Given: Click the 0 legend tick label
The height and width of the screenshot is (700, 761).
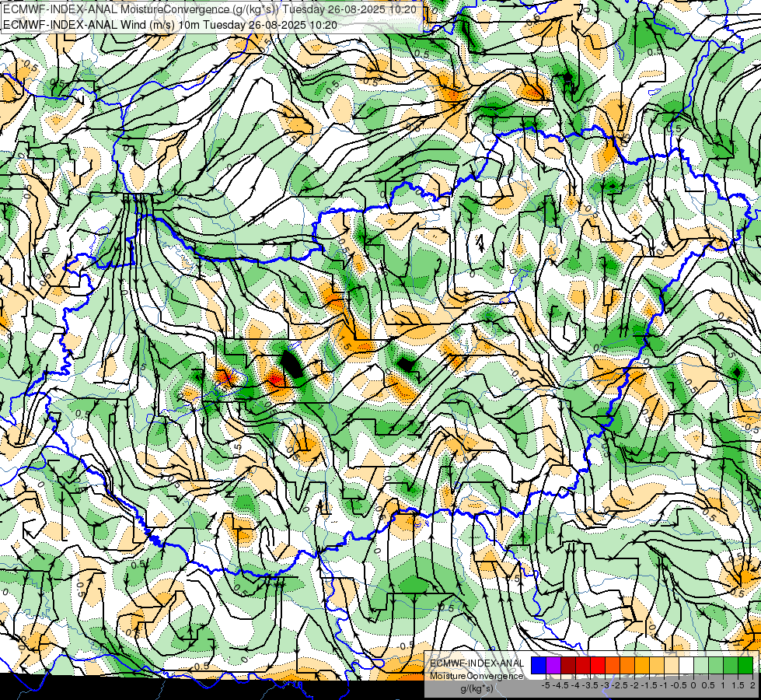Looking at the screenshot, I should click(693, 685).
